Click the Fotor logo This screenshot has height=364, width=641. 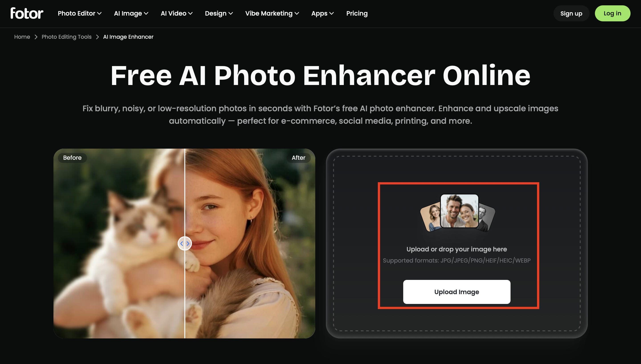coord(27,13)
